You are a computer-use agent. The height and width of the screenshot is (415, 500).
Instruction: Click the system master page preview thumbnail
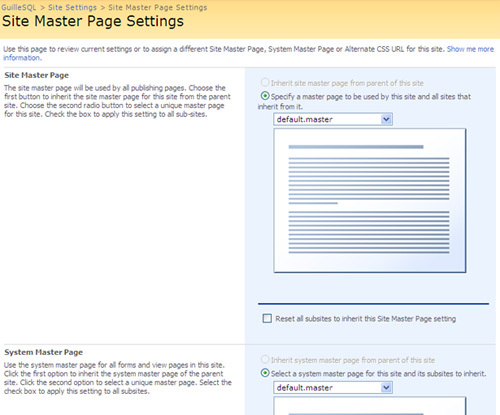point(370,406)
